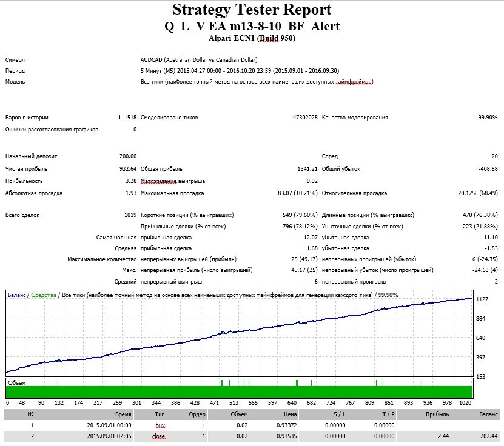Click the 'Время' column header
The height and width of the screenshot is (446, 504).
[x=123, y=414]
